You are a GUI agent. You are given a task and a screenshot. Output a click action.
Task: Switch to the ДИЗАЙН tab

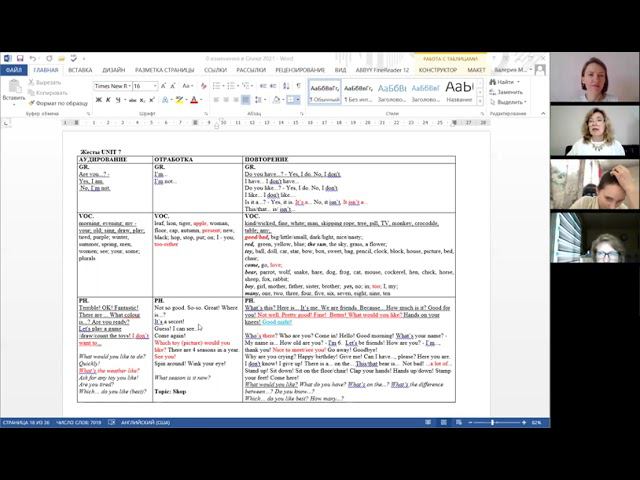[x=113, y=70]
